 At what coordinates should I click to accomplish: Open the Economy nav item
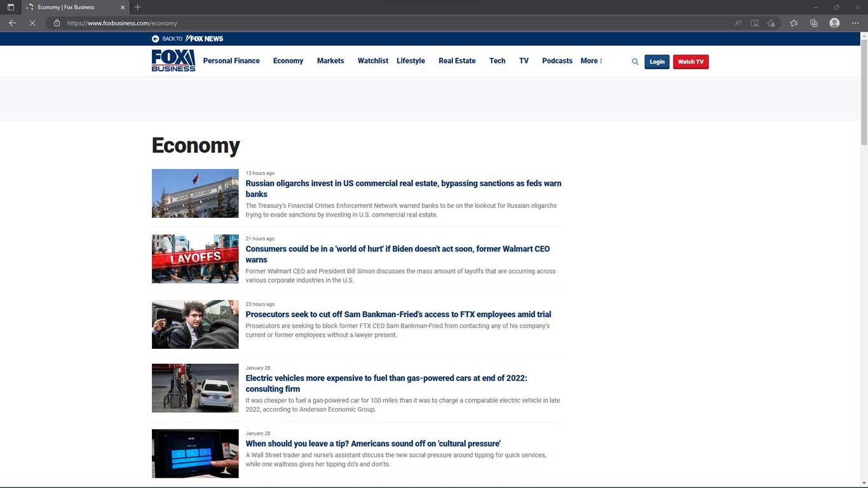pos(288,61)
